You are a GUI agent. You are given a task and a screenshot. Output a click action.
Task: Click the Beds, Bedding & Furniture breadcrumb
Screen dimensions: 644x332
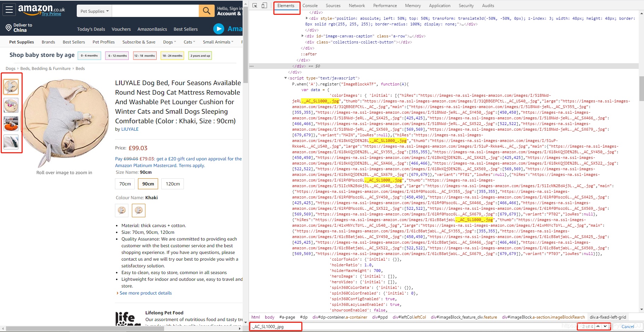coord(45,69)
